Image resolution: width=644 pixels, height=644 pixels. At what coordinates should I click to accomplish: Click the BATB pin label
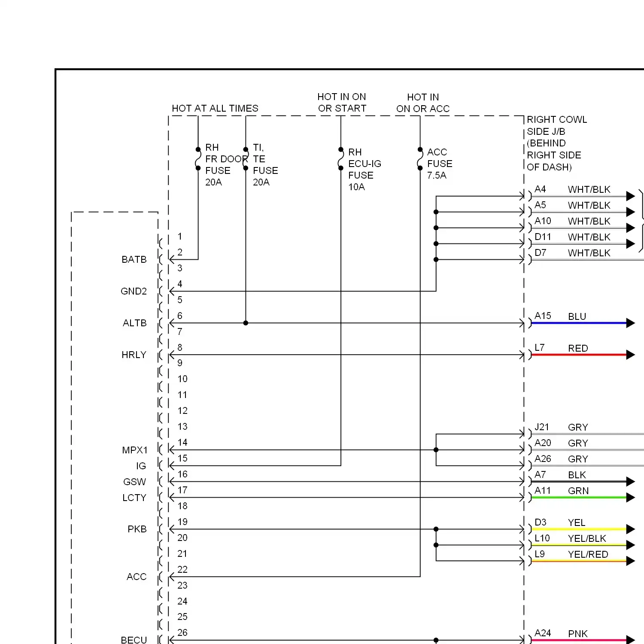(134, 259)
